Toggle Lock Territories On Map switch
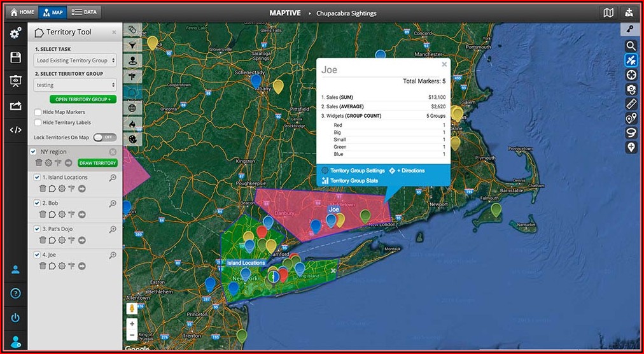The height and width of the screenshot is (354, 644). tap(105, 137)
